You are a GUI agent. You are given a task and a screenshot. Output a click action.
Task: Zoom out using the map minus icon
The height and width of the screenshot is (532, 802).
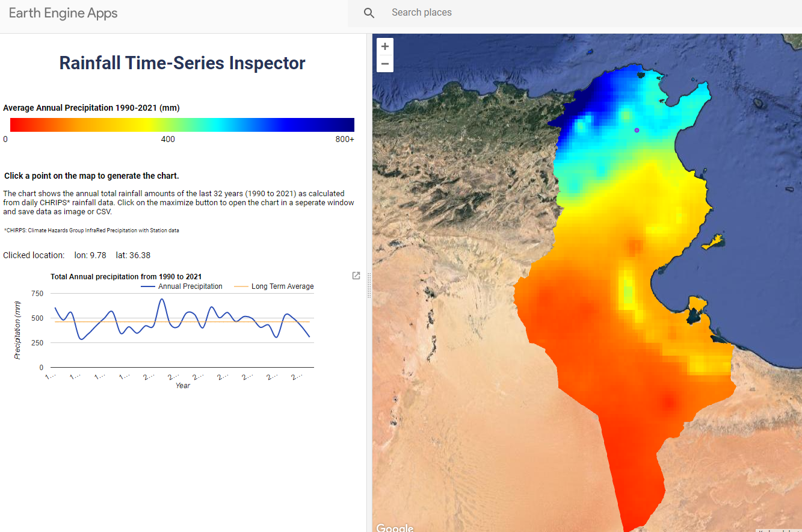pos(384,63)
